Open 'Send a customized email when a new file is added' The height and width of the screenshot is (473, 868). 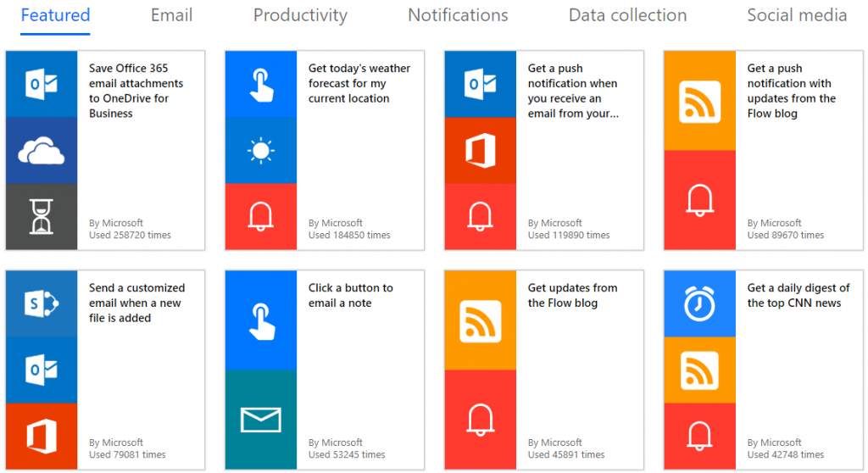click(x=136, y=303)
